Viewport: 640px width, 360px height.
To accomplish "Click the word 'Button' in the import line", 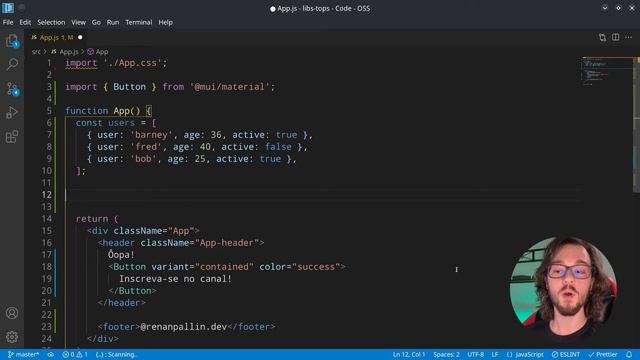I will [129, 87].
